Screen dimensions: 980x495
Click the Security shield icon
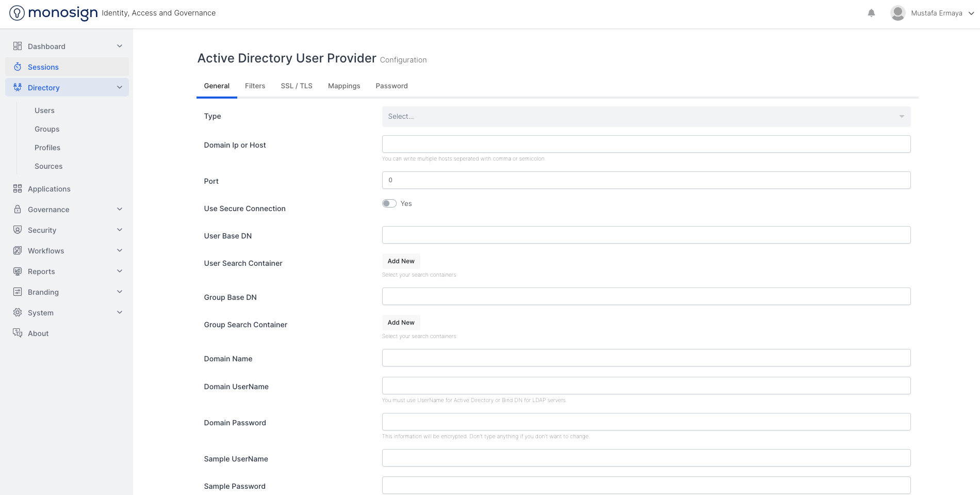[18, 230]
